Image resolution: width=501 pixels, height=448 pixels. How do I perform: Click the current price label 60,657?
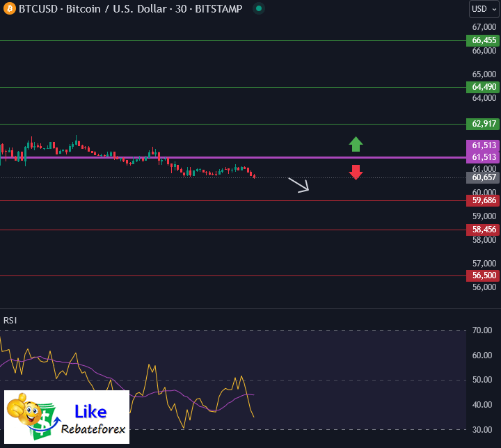tap(482, 177)
